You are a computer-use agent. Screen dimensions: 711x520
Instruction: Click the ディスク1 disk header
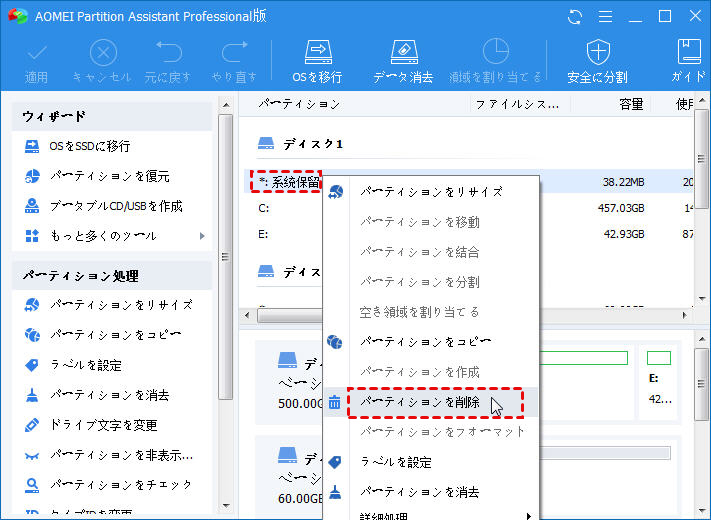click(300, 144)
